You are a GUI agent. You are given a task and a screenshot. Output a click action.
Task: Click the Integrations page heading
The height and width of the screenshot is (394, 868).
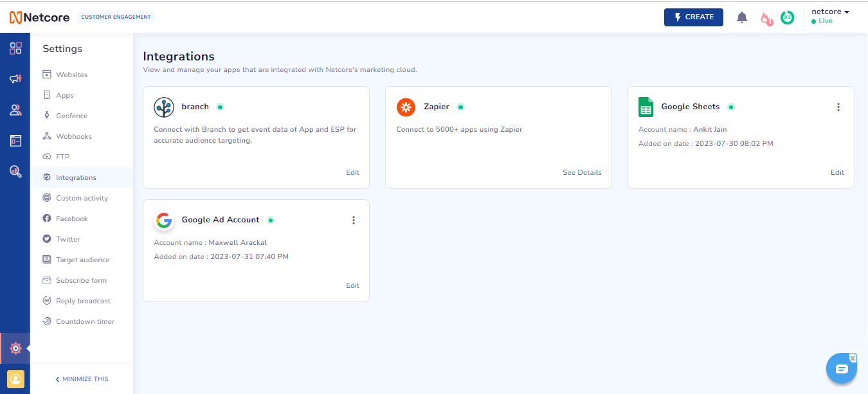click(x=179, y=57)
